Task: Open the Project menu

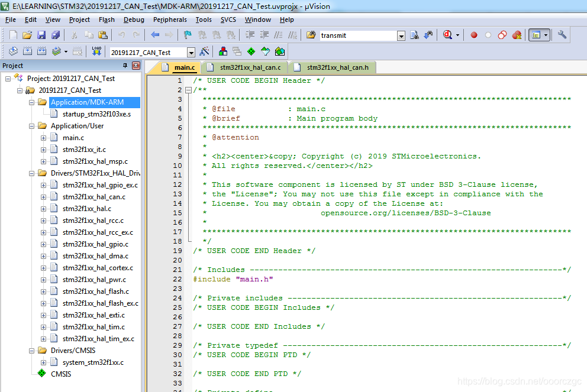Action: pos(79,20)
